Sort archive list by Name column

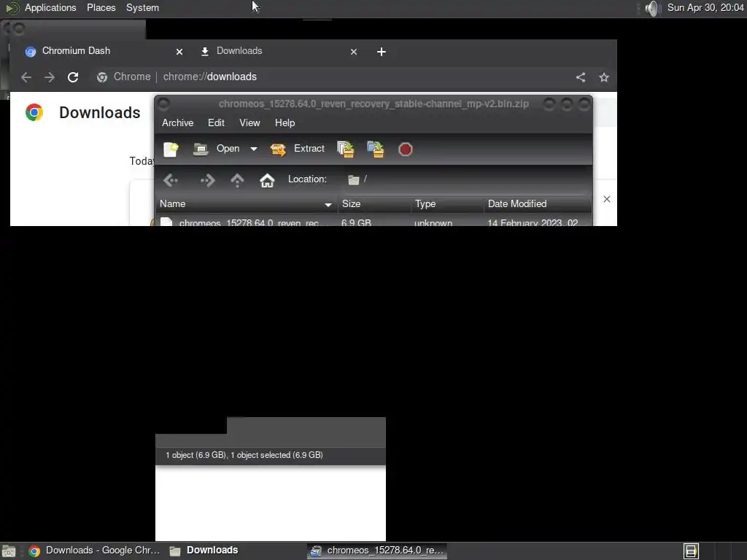pos(247,204)
